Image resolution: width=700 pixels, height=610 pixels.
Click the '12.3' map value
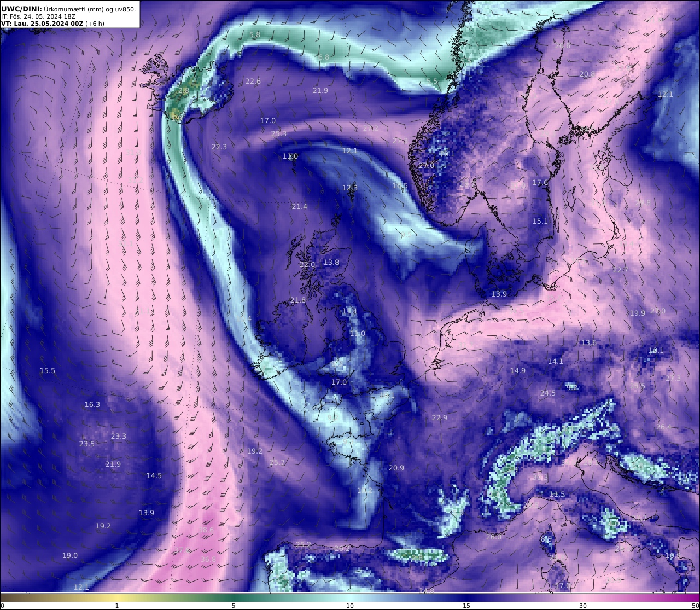[x=350, y=188]
